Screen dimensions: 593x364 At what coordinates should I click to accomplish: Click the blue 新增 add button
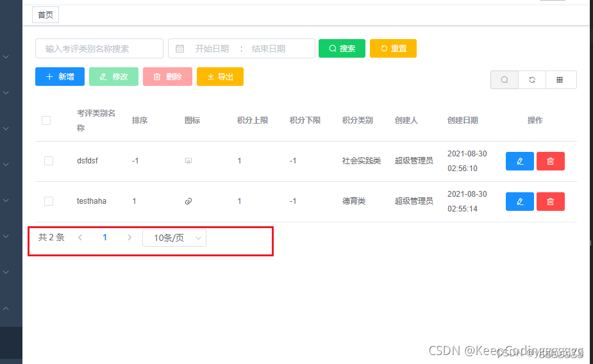[x=60, y=77]
